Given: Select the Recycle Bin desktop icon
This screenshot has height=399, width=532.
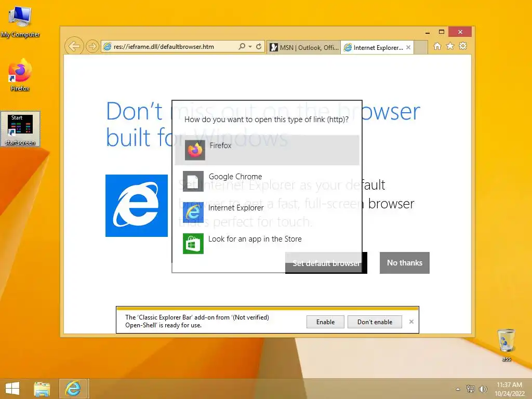Looking at the screenshot, I should pos(506,344).
